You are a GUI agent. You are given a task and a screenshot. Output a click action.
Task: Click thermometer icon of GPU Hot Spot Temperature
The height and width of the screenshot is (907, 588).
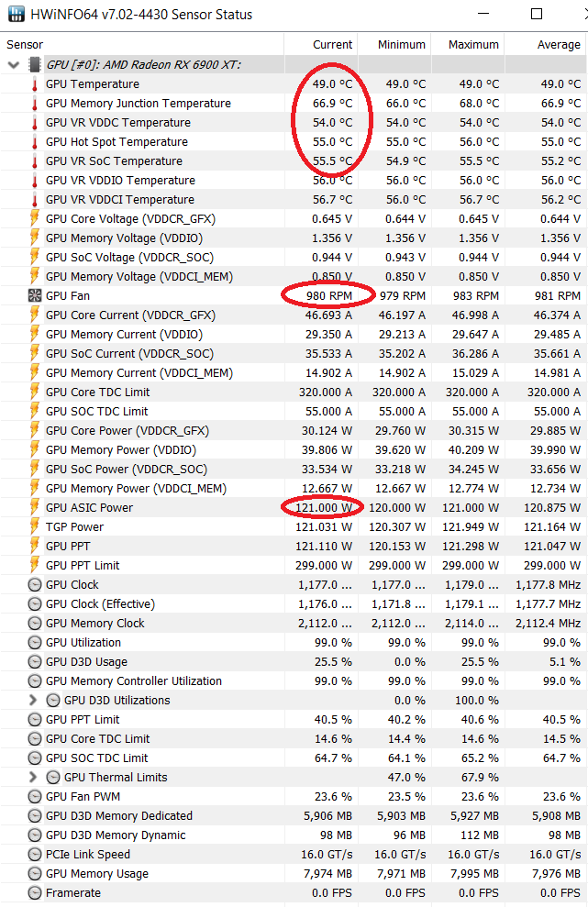pyautogui.click(x=35, y=142)
